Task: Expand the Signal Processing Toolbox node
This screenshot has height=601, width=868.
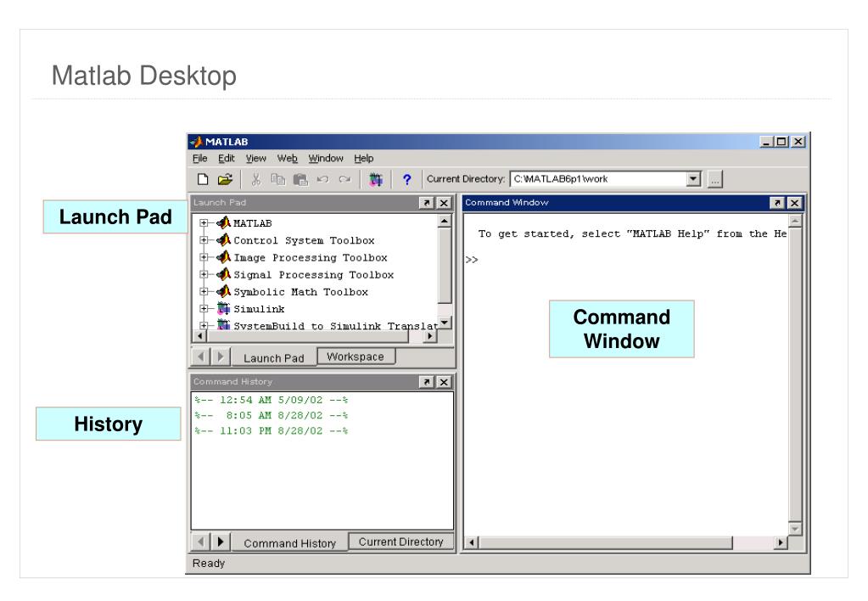Action: coord(204,274)
